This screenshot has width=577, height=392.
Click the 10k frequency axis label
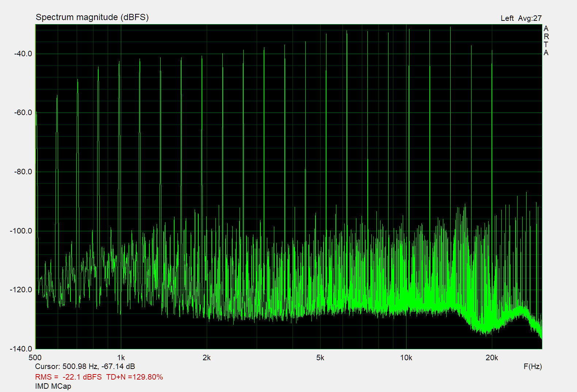tap(406, 358)
